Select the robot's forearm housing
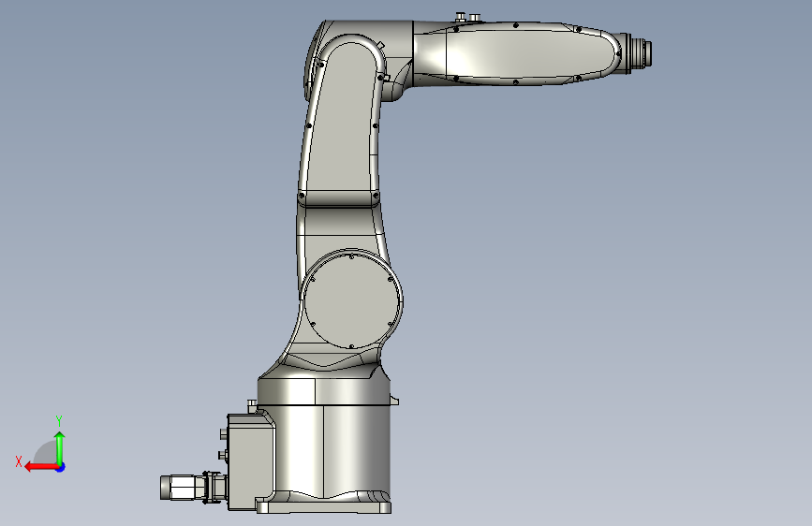Viewport: 812px width, 526px height. pyautogui.click(x=518, y=52)
